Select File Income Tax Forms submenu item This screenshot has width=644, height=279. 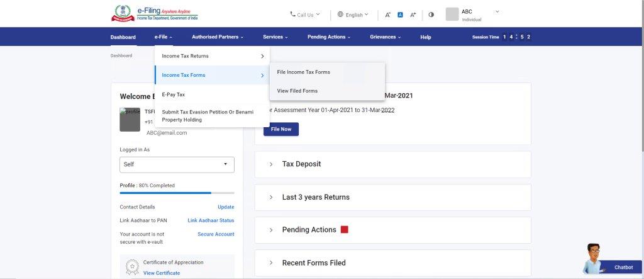point(303,72)
